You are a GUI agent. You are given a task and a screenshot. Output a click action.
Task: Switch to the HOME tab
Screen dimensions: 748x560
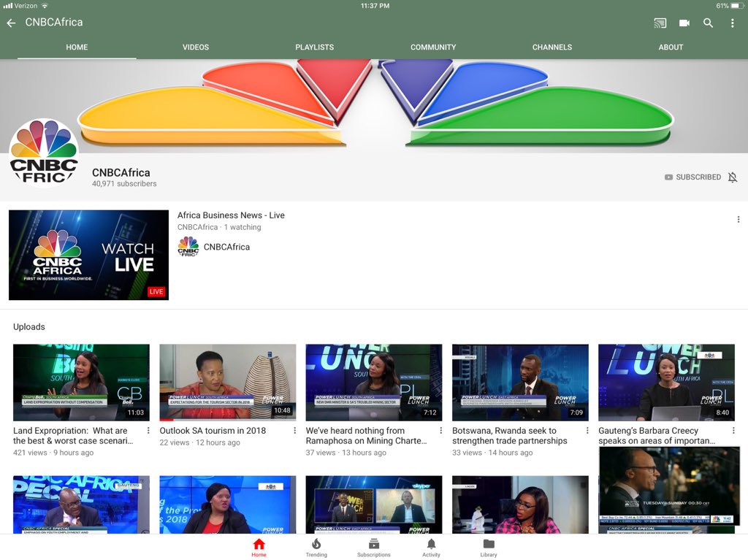pos(77,47)
